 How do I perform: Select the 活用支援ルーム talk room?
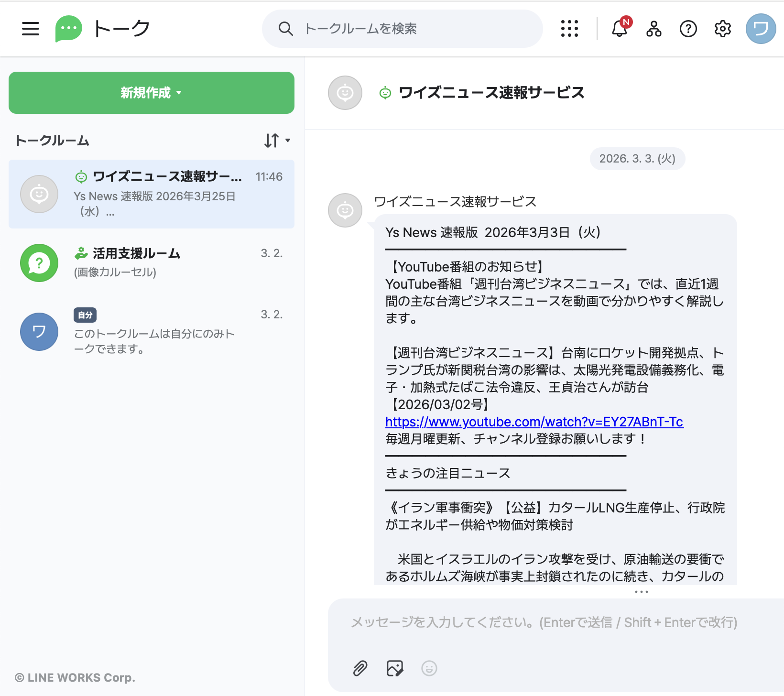151,262
